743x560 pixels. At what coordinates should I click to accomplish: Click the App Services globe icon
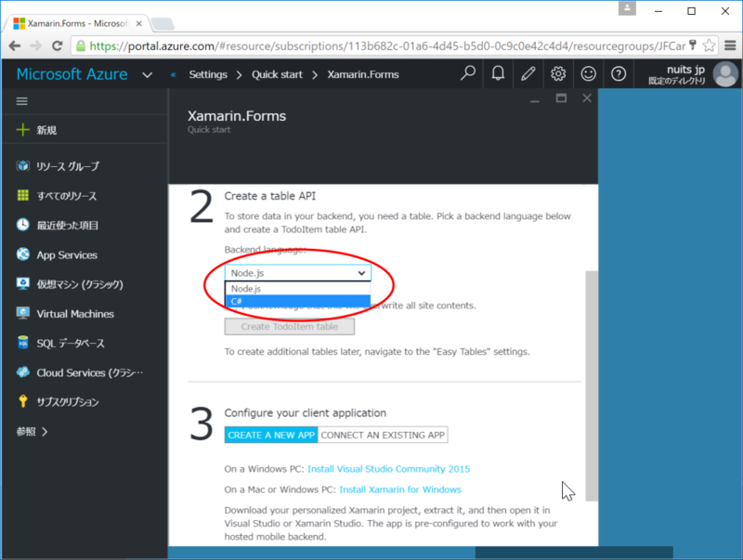coord(22,254)
